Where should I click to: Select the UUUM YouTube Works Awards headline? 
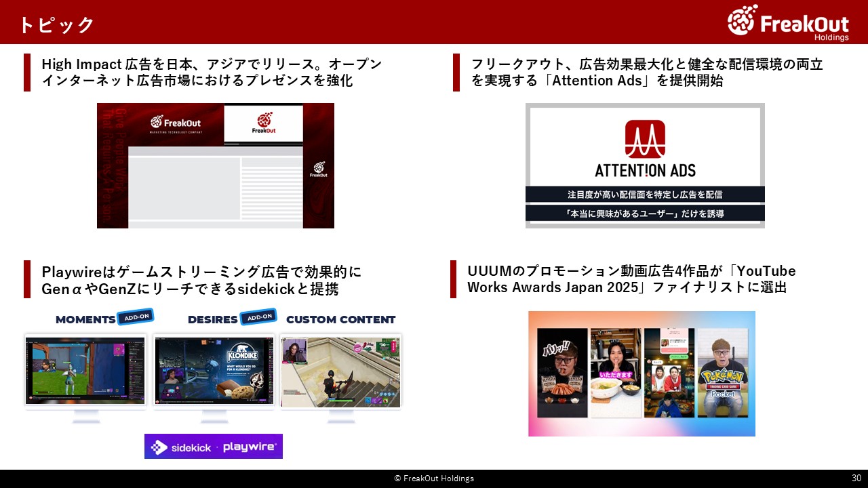tap(631, 279)
